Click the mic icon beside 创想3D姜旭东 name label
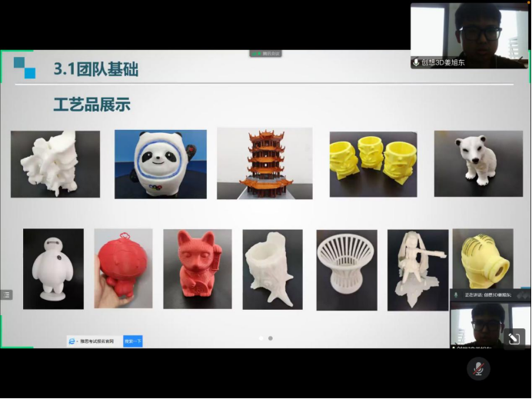The image size is (532, 399). pyautogui.click(x=416, y=62)
